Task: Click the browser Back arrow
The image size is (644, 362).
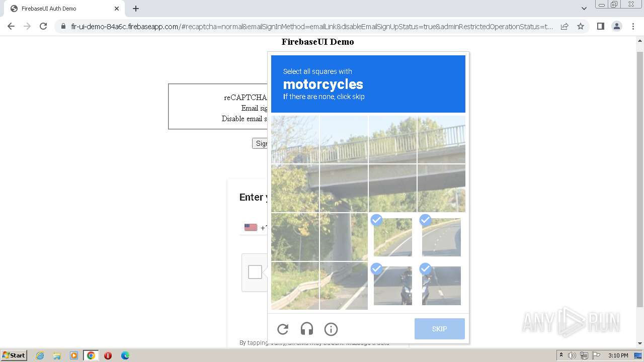Action: click(x=11, y=26)
